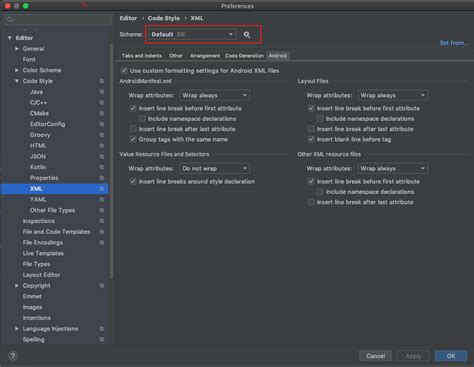Click the help question mark icon
This screenshot has height=367, width=474.
point(13,356)
